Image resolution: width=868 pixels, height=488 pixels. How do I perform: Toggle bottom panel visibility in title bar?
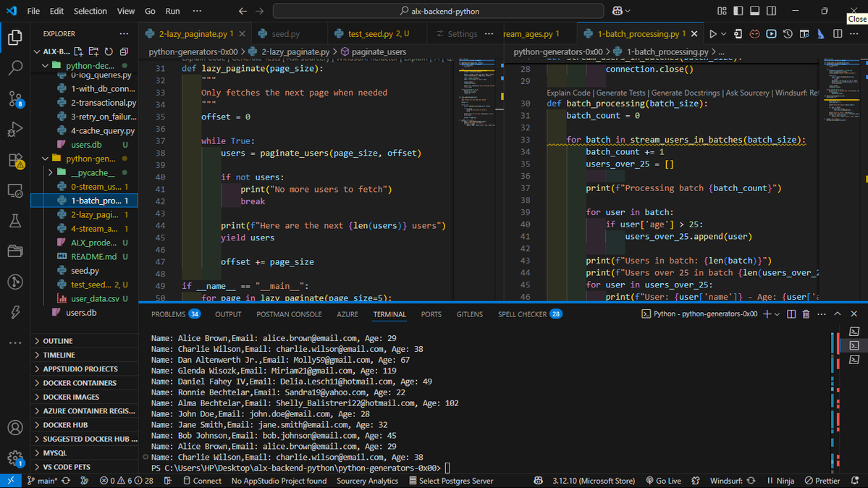coord(754,11)
